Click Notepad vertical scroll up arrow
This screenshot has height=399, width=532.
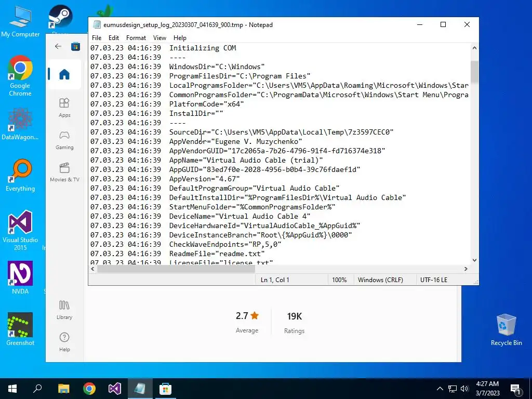[x=474, y=48]
